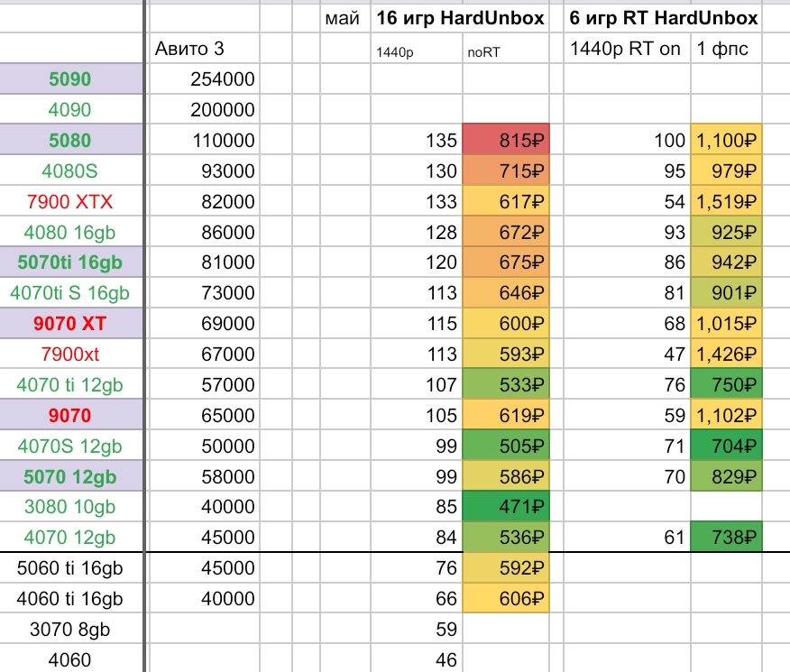Viewport: 790px width, 672px height.
Task: Select the 1,426₽ RT cost cell
Action: (727, 354)
